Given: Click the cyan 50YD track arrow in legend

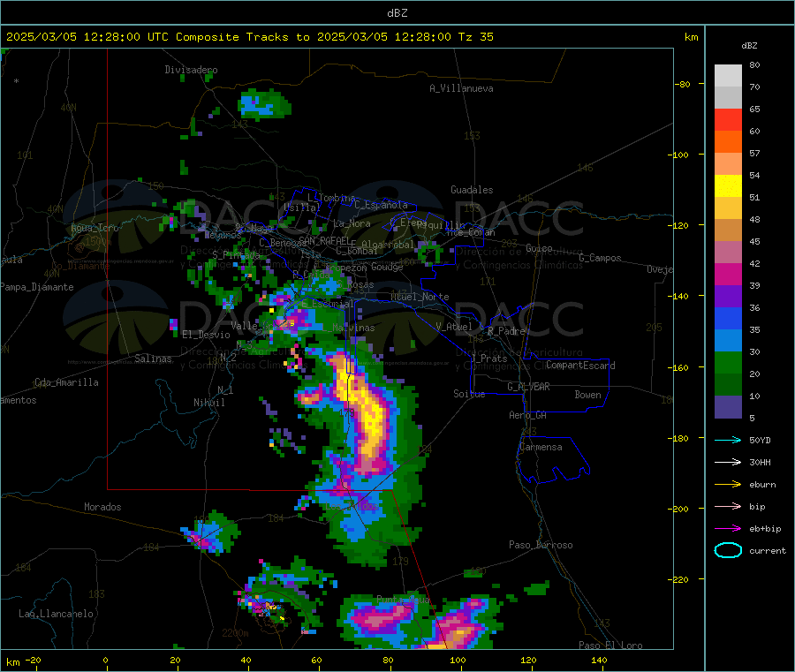Looking at the screenshot, I should pos(728,440).
